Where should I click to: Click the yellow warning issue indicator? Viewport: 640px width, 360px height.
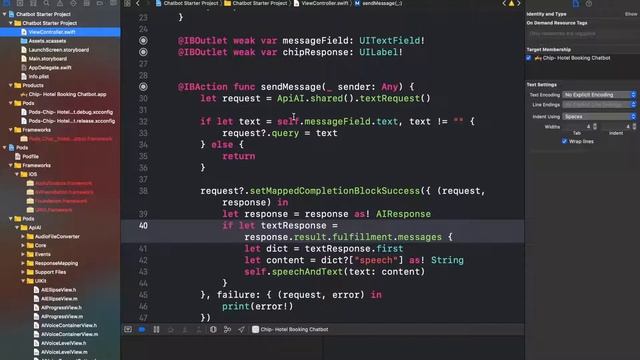tap(511, 3)
